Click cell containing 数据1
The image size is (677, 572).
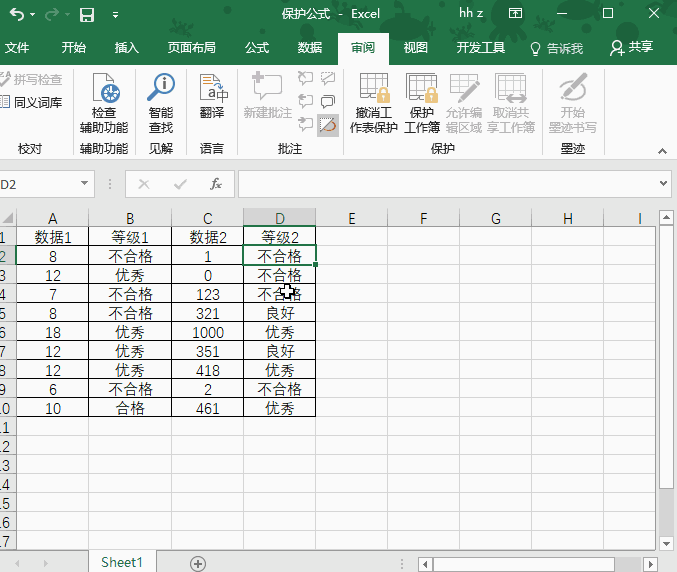click(52, 237)
